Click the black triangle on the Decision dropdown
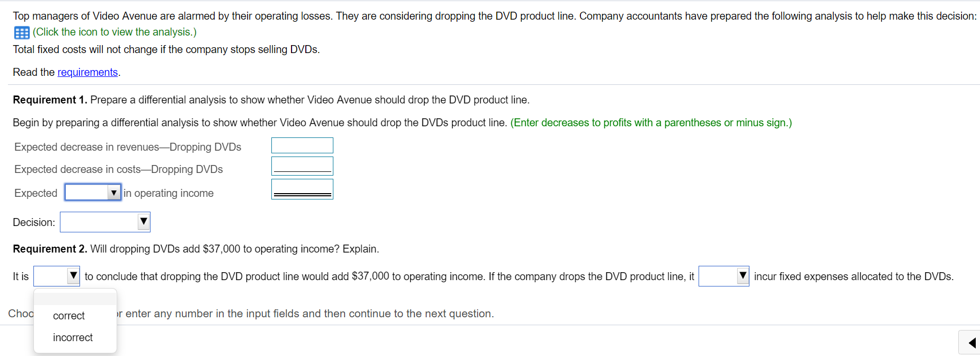 click(x=143, y=222)
